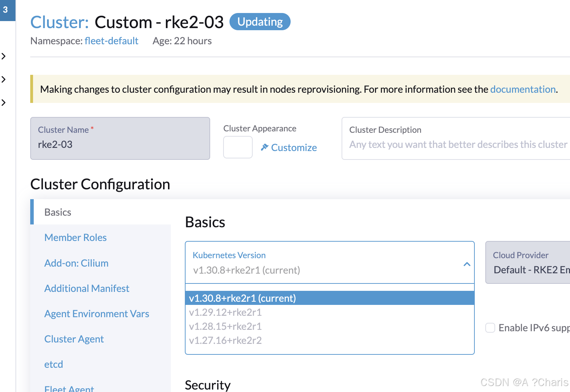
Task: Click the Cluster: breadcrumb link
Action: pos(59,22)
